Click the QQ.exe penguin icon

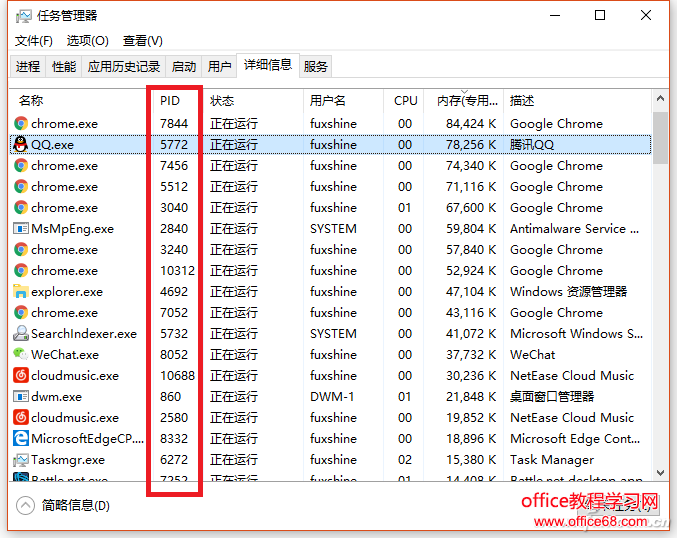coord(20,144)
